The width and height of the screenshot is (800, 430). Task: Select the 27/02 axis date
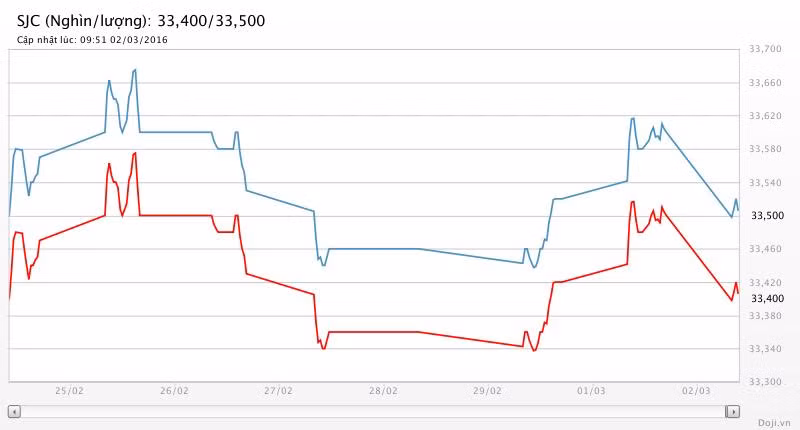(279, 391)
